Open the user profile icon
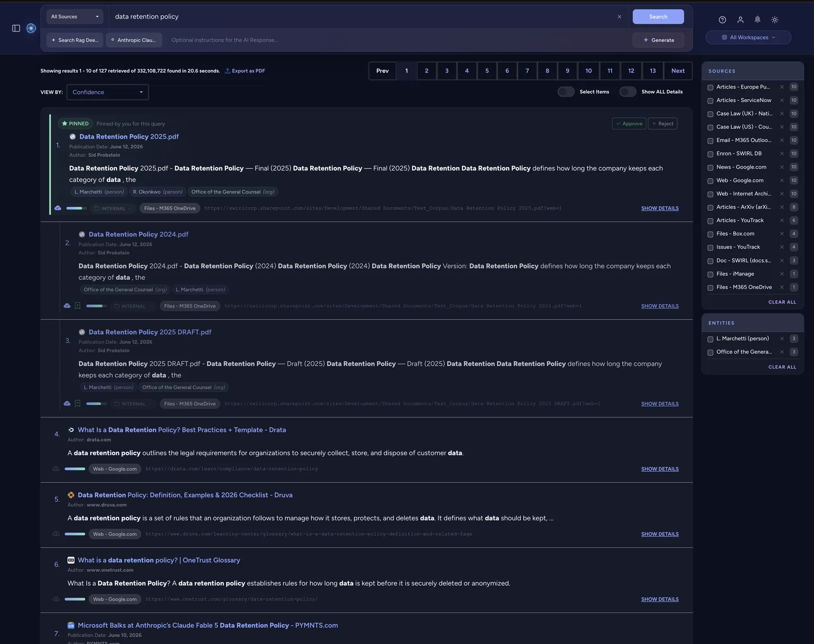 click(x=740, y=19)
